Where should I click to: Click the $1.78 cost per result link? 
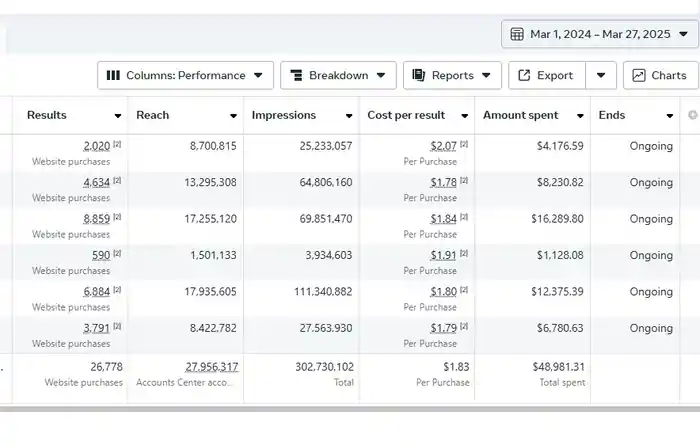click(x=443, y=183)
